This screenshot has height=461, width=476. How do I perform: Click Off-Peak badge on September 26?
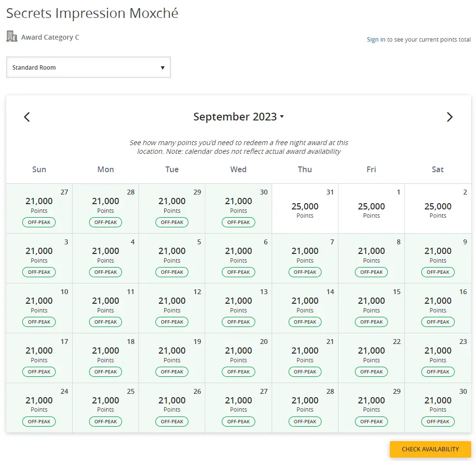pyautogui.click(x=172, y=422)
